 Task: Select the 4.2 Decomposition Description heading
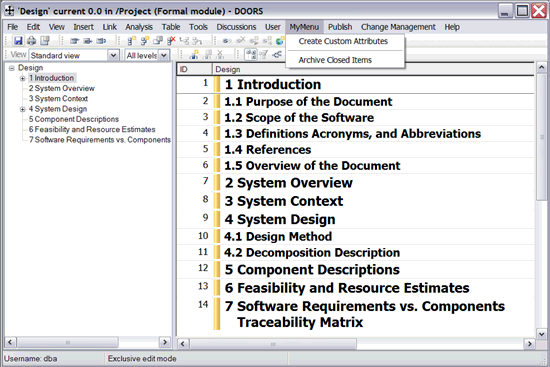click(312, 253)
